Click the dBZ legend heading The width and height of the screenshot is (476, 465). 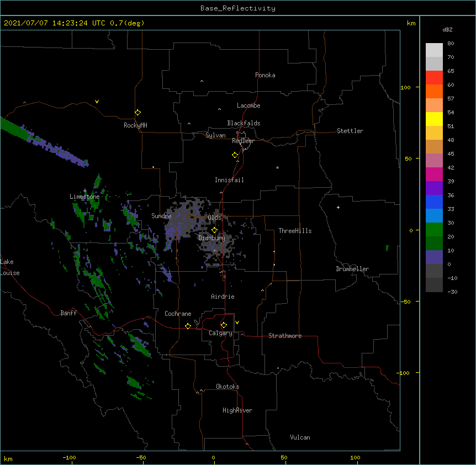pyautogui.click(x=447, y=29)
